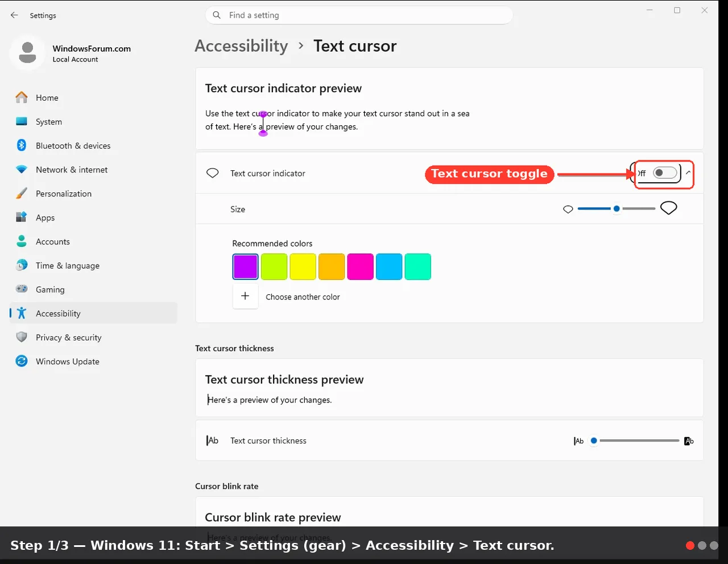Go to Accessibility breadcrumb link
728x564 pixels.
pyautogui.click(x=241, y=46)
